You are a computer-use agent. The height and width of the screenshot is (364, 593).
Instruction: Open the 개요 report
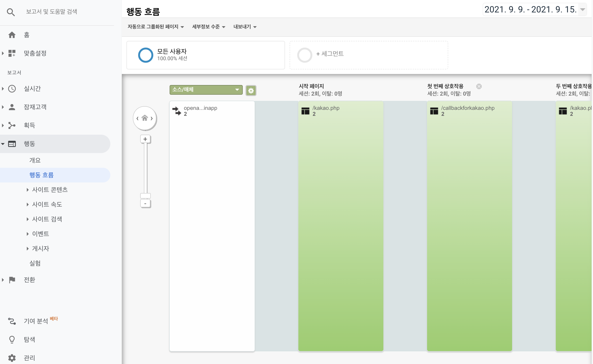click(x=35, y=160)
